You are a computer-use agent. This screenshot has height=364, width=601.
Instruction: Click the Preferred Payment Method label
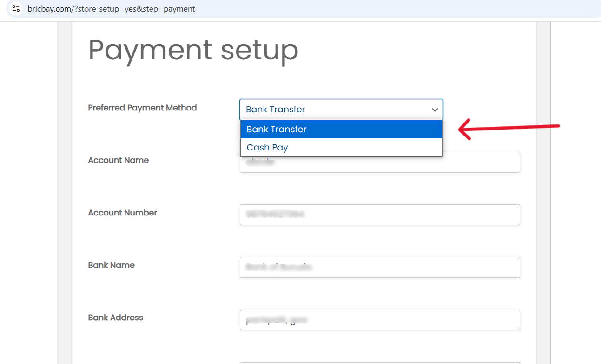tap(142, 108)
